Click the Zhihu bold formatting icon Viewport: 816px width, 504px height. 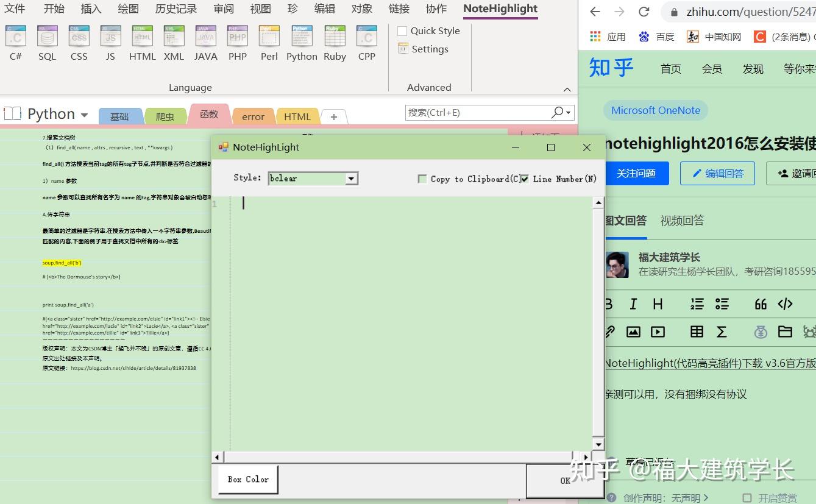pyautogui.click(x=609, y=303)
